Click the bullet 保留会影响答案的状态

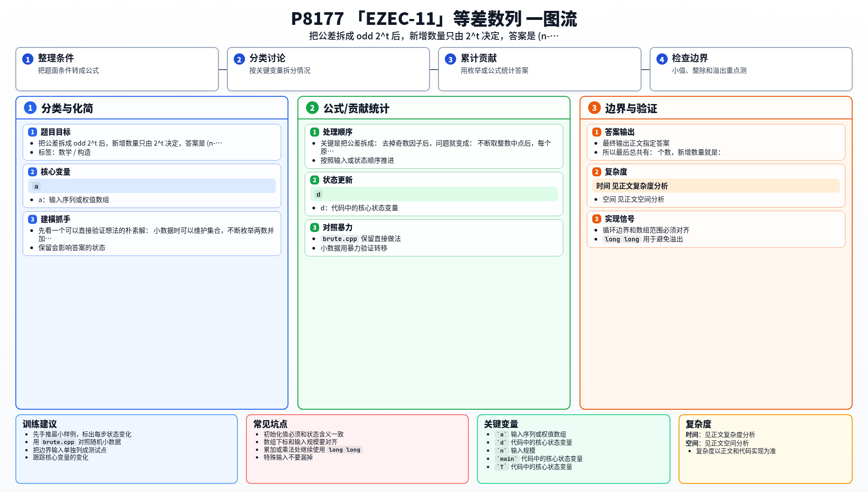click(x=72, y=248)
